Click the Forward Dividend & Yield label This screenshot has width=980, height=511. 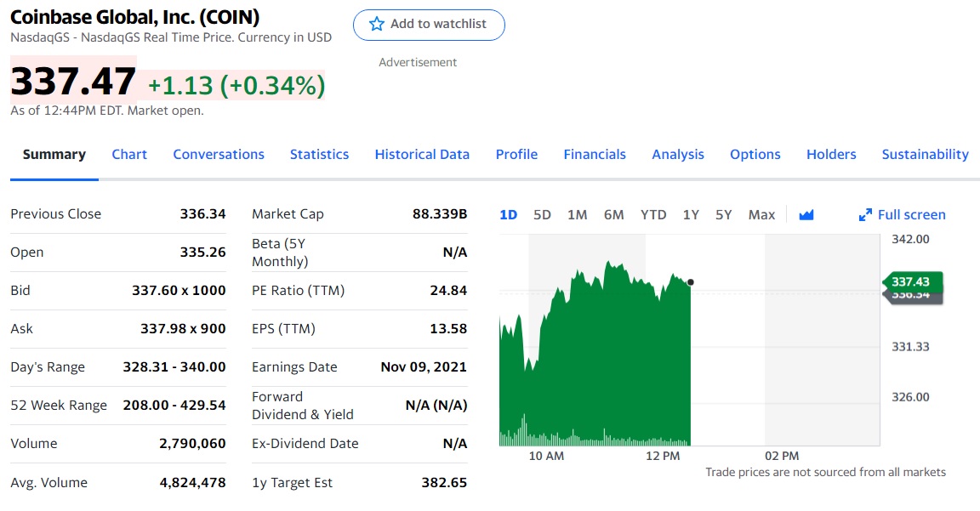303,406
